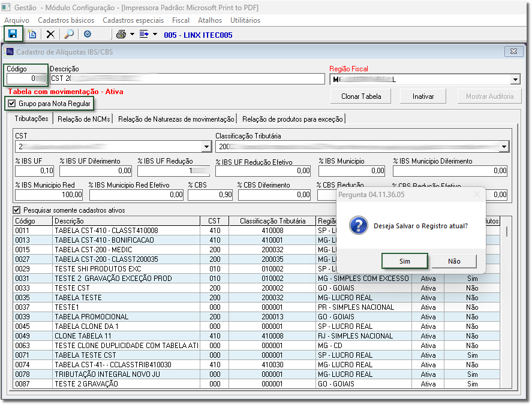Screen dimensions: 532x405
Task: Expand the Região Fiscal dropdown
Action: point(515,79)
